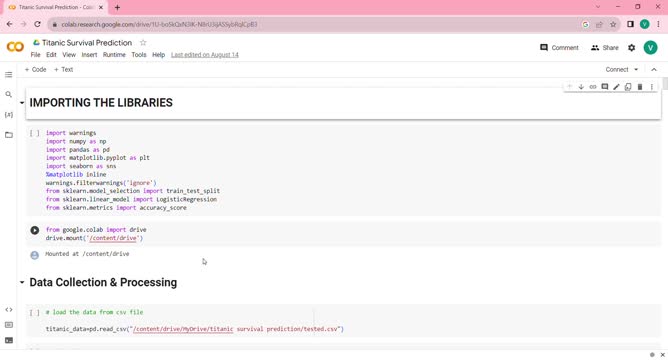The width and height of the screenshot is (668, 360).
Task: Open the Files folder icon in sidebar
Action: point(9,135)
